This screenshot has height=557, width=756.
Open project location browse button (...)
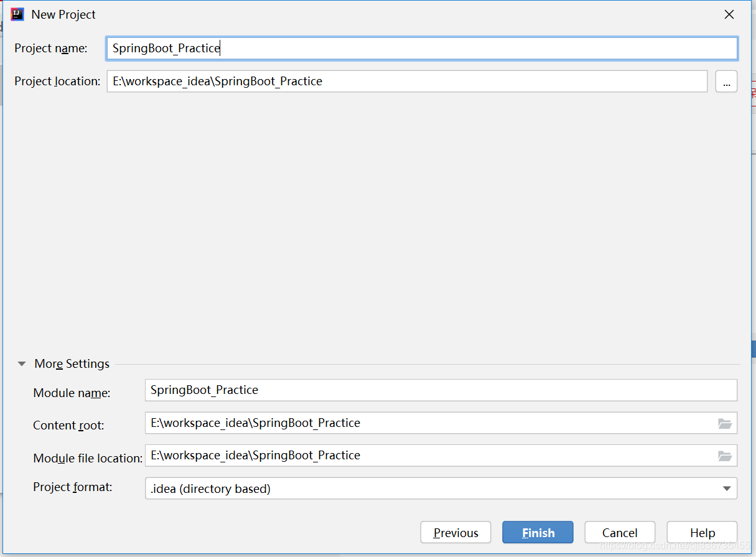click(726, 82)
